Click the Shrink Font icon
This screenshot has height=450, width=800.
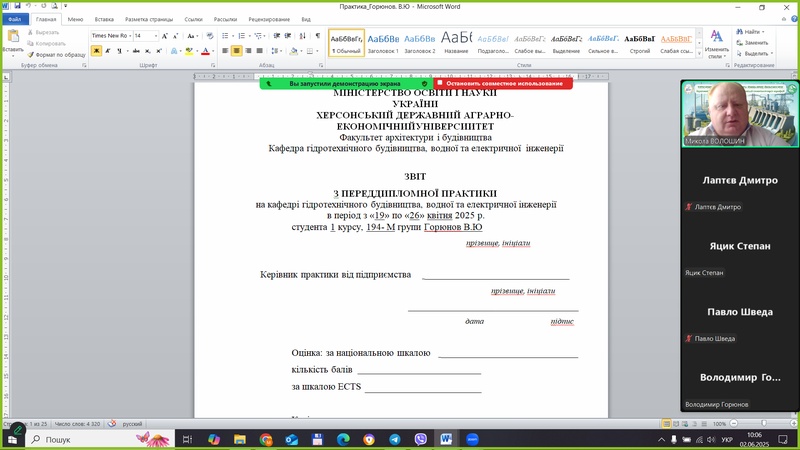(x=176, y=36)
